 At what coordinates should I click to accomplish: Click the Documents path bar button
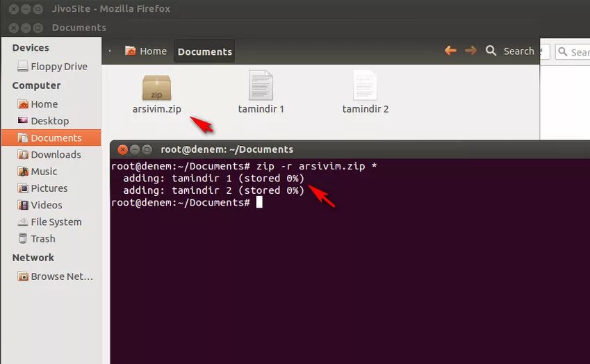[x=205, y=51]
